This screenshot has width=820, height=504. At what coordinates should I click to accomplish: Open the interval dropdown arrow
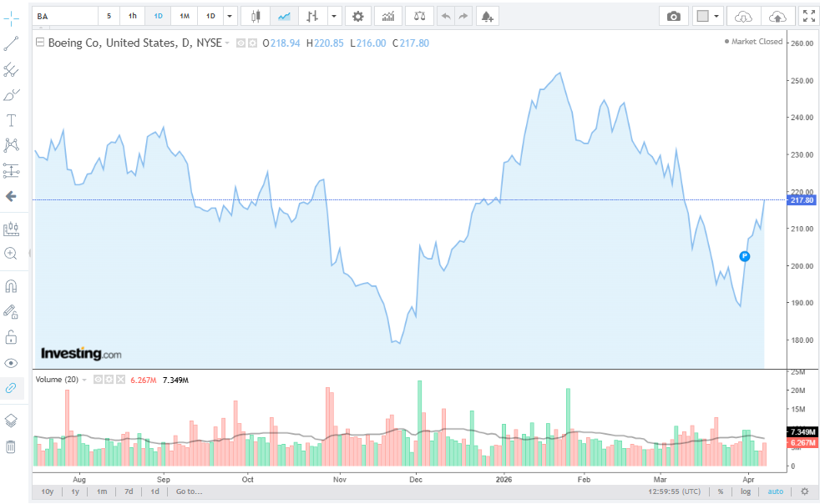point(230,16)
